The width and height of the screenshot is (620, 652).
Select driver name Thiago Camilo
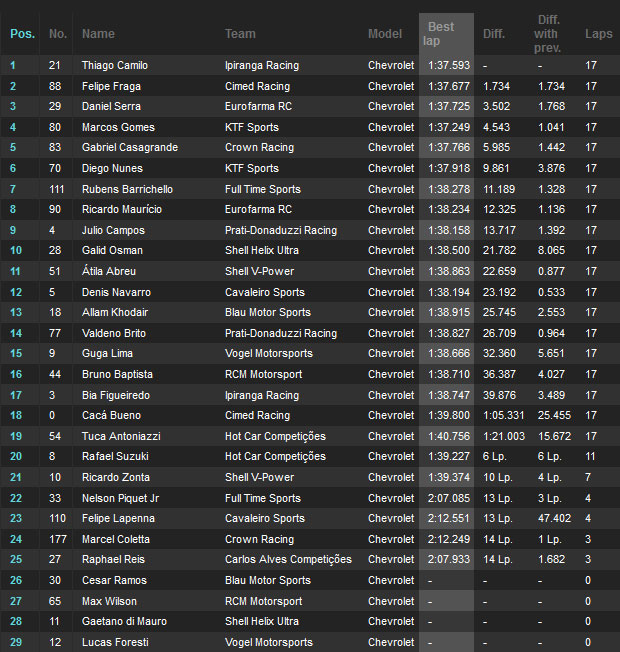pyautogui.click(x=115, y=65)
